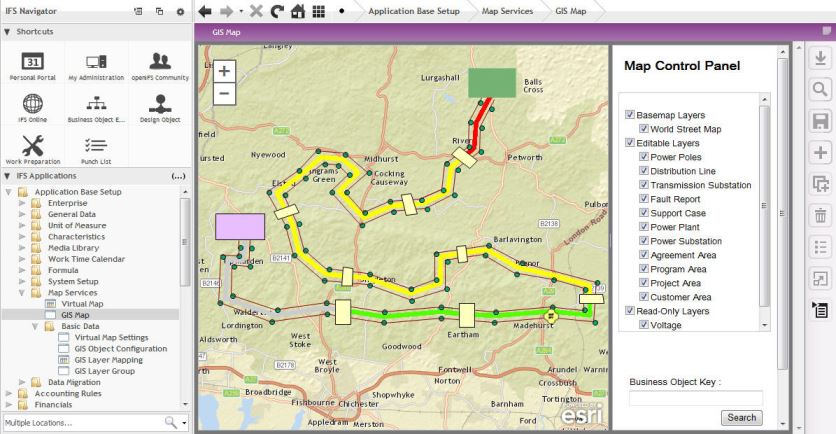Open the openIFS Community shortcut
The width and height of the screenshot is (836, 434).
point(160,67)
